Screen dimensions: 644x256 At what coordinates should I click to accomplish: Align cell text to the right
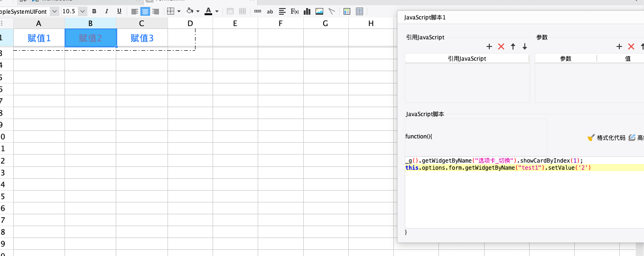(x=155, y=11)
